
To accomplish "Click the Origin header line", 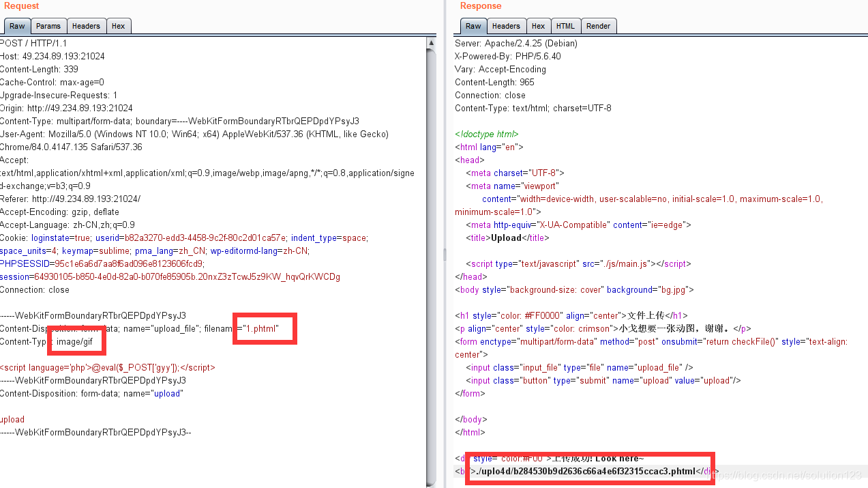I will [66, 108].
